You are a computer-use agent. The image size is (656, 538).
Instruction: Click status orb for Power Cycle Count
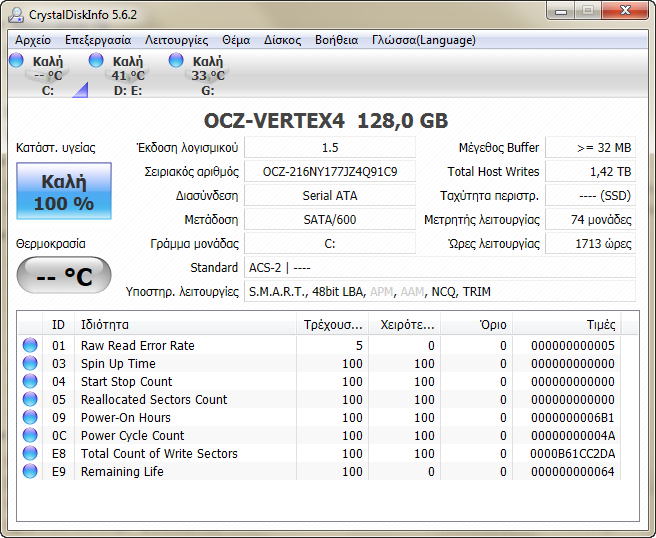(x=30, y=435)
